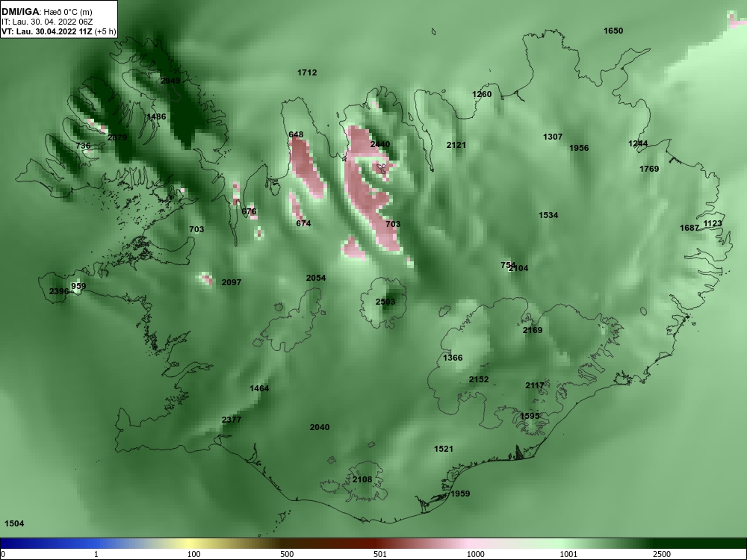The height and width of the screenshot is (560, 747).
Task: Click the 1486 map value
Action: point(156,116)
